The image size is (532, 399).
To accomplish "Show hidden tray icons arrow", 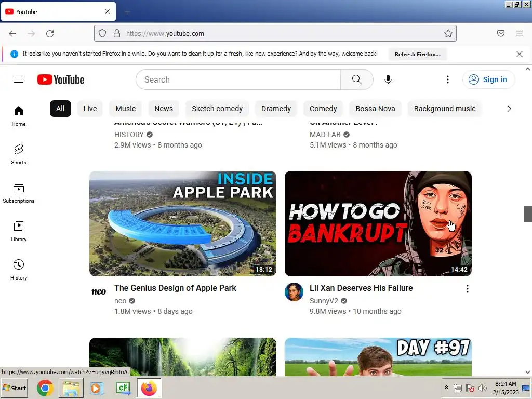I will click(446, 388).
